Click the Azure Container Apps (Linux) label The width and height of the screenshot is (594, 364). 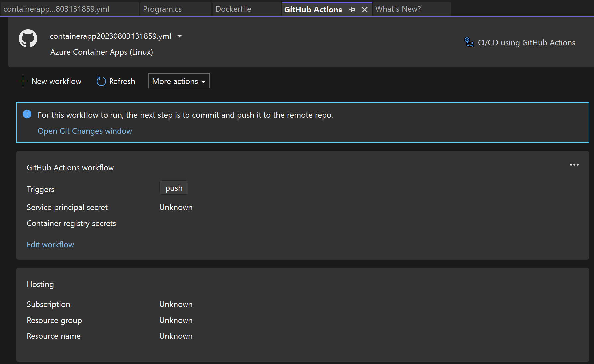(x=102, y=52)
